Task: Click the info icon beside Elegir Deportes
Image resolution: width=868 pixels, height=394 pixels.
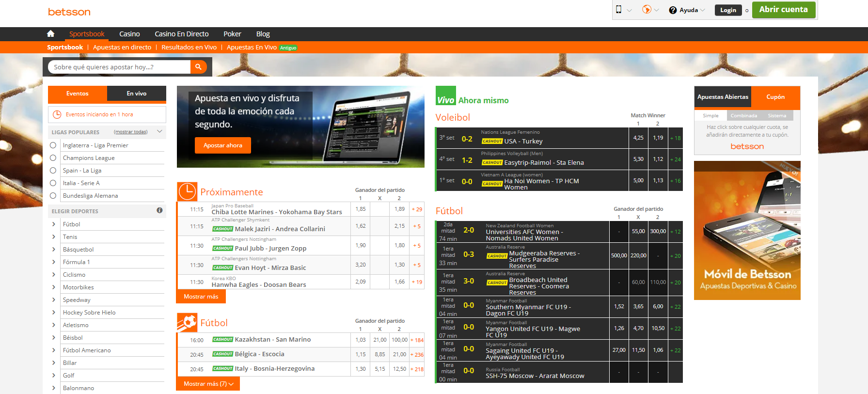Action: [x=159, y=210]
